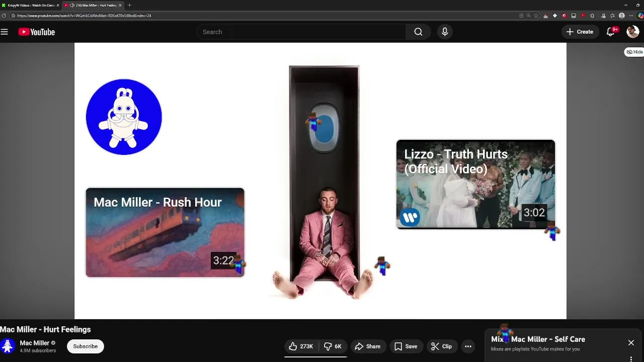The width and height of the screenshot is (644, 362).
Task: Open the browser Favorites list icon
Action: pos(612,16)
